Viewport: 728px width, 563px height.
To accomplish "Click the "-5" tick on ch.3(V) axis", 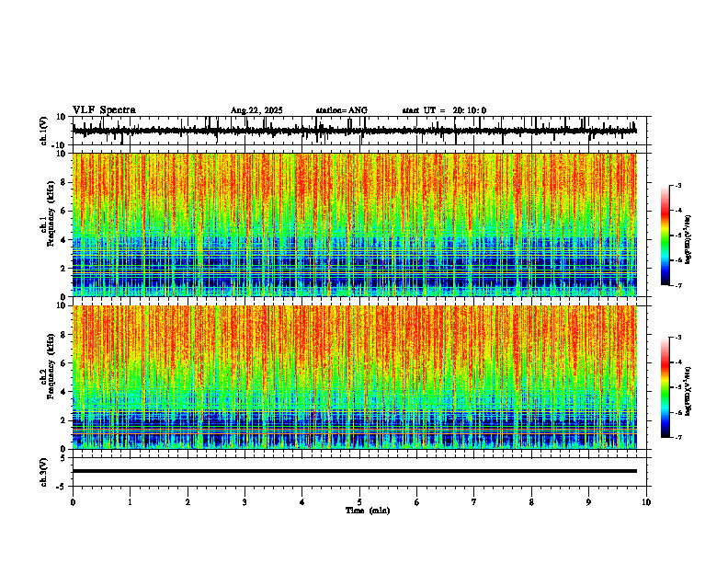I will click(x=62, y=487).
